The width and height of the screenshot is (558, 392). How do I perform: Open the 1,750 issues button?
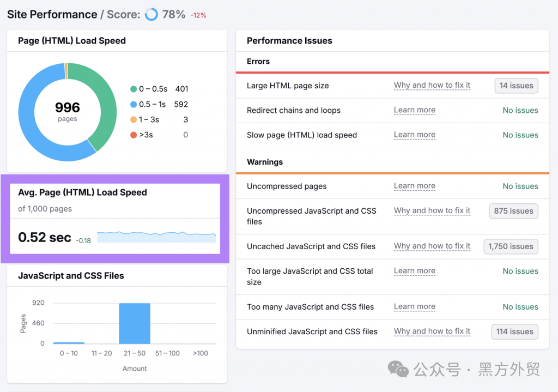pyautogui.click(x=511, y=246)
